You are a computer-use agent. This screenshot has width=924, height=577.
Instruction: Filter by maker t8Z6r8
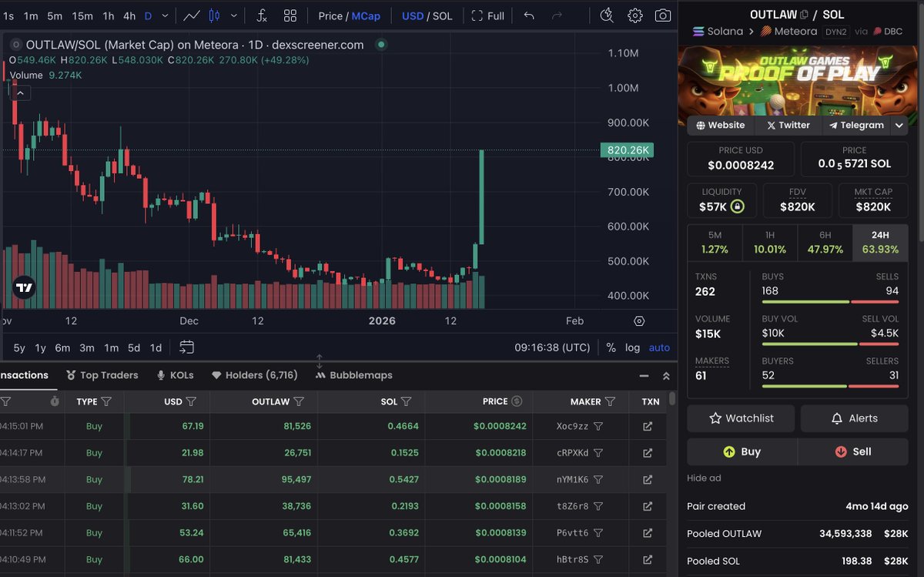pos(598,506)
